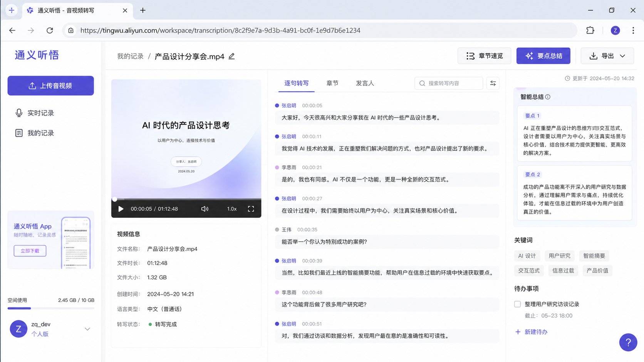Click the rename pencil icon beside 产品设计分享会.mp4

tap(231, 56)
